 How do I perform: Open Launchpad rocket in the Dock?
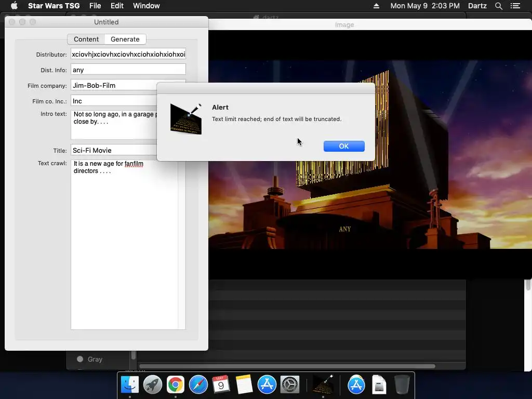[152, 385]
